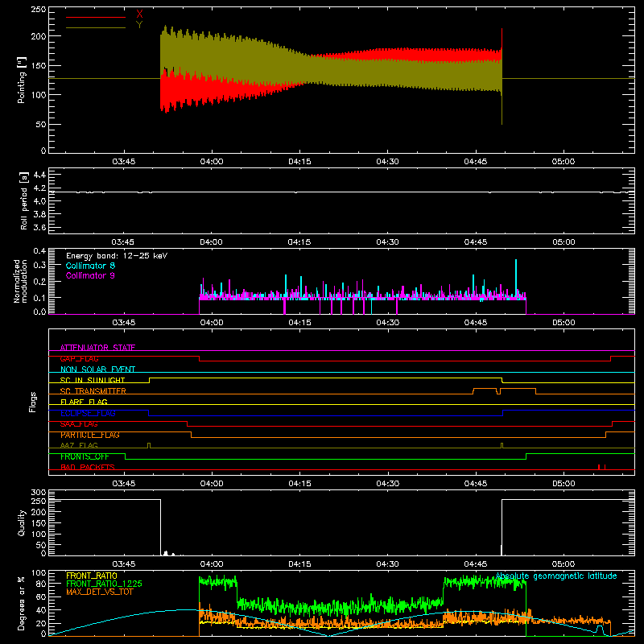Click the orange MAX_DET_VS_TOT legend entry

point(100,592)
